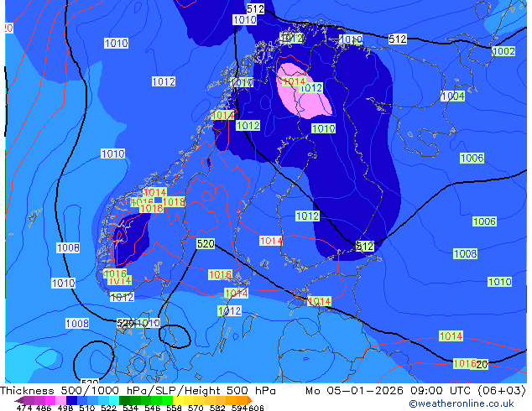
Task: Click the legend value 510
Action: 87,408
